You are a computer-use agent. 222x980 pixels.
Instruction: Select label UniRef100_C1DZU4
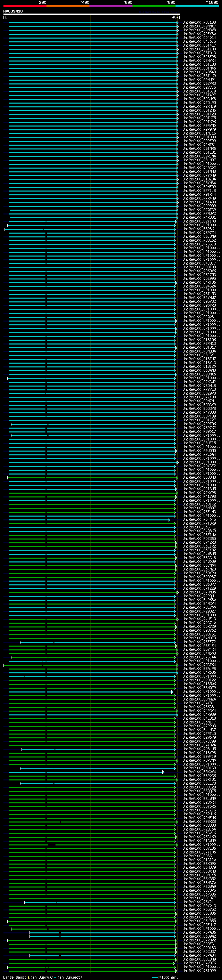(x=199, y=179)
